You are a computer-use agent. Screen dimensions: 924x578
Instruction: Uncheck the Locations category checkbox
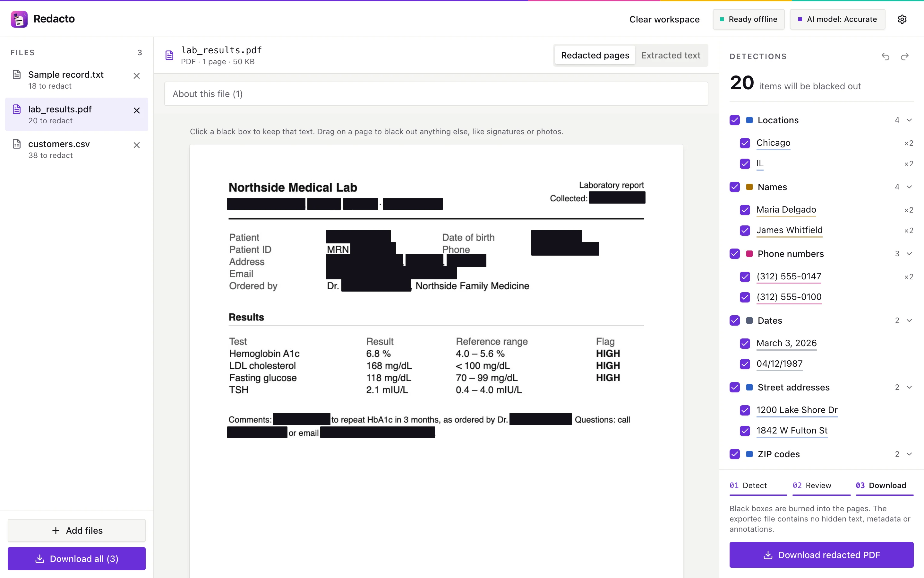click(x=735, y=120)
